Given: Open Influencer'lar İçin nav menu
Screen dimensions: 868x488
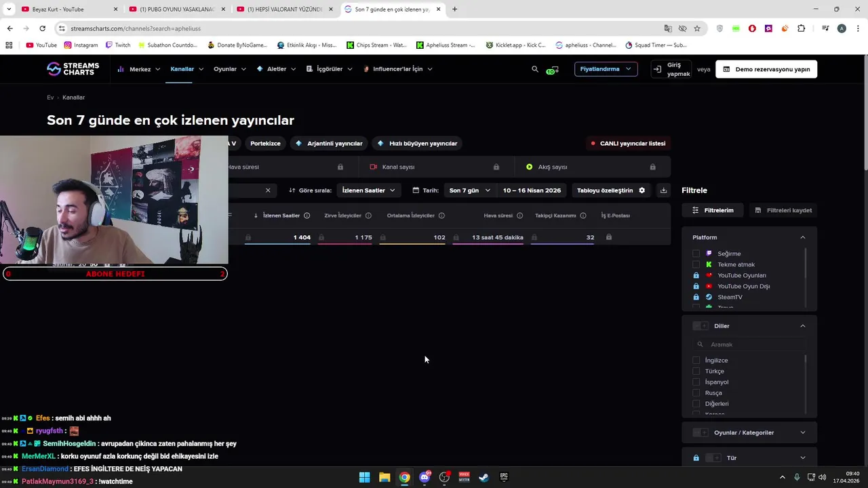Looking at the screenshot, I should (397, 69).
